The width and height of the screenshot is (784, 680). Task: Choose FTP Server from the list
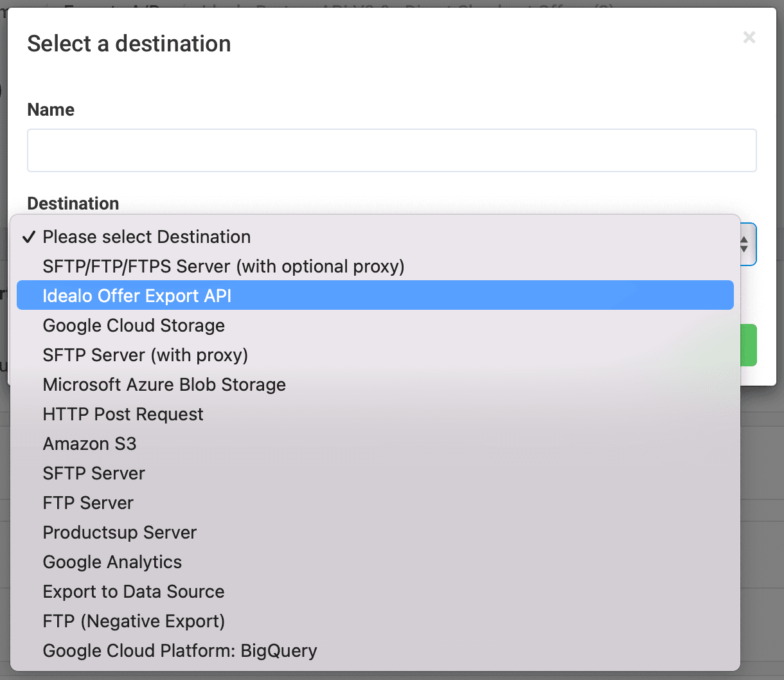point(88,503)
